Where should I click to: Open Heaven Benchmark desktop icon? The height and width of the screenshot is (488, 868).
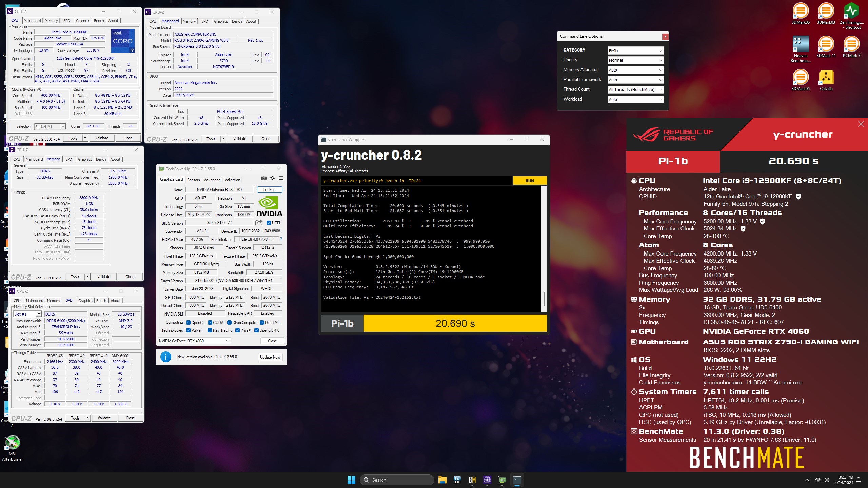801,49
